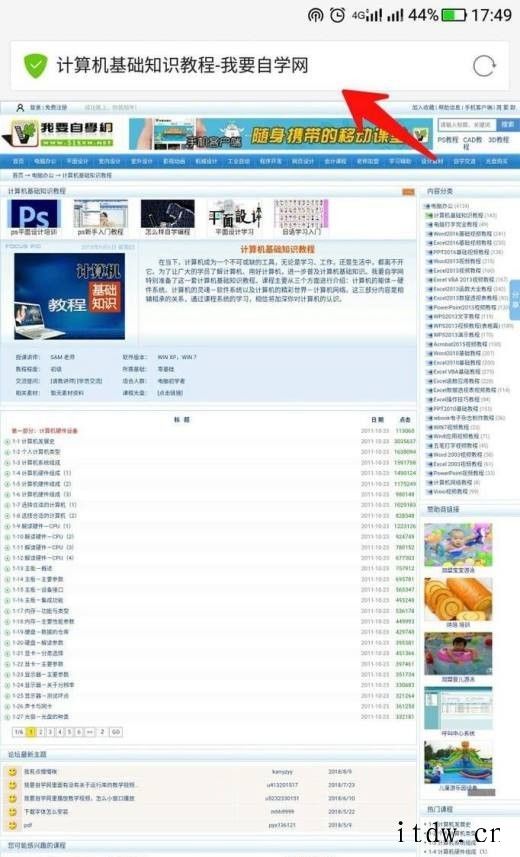
Task: Open baby swimming pool sponsor image
Action: point(458,544)
